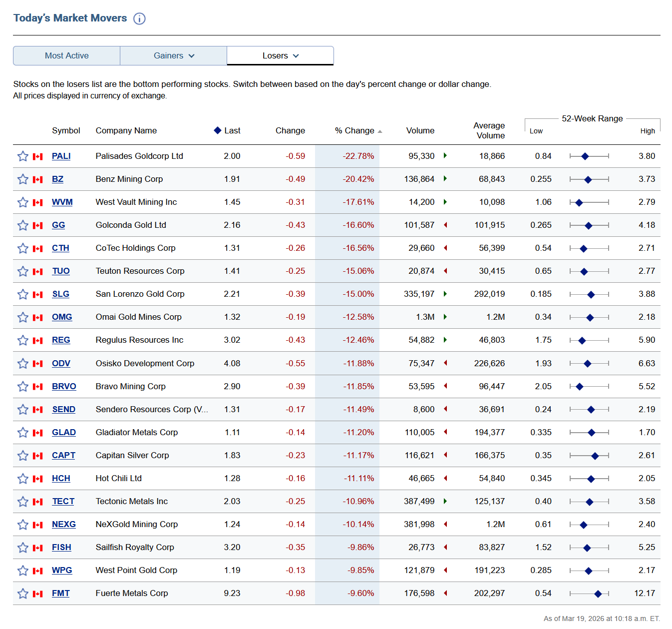The image size is (672, 629).
Task: Expand the Losers dropdown chevron
Action: pos(296,56)
